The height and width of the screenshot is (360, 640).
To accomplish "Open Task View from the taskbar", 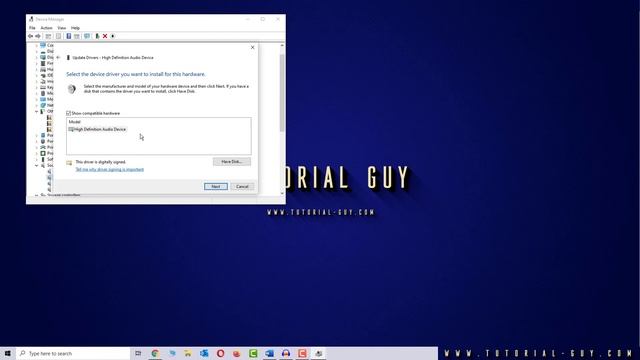I will tap(138, 353).
